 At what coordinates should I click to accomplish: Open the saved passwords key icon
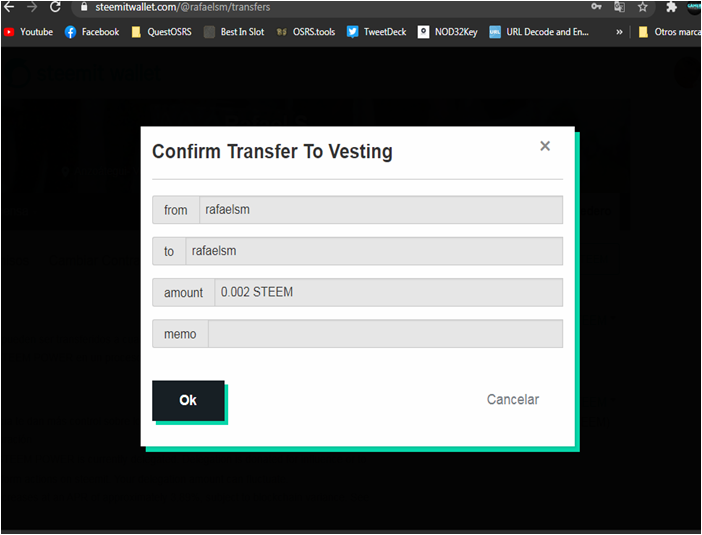(x=596, y=6)
